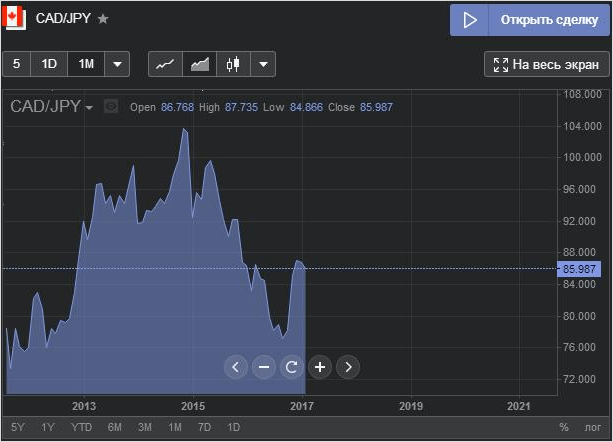This screenshot has width=613, height=442.
Task: Open the timeframe dropdown arrow
Action: click(117, 64)
